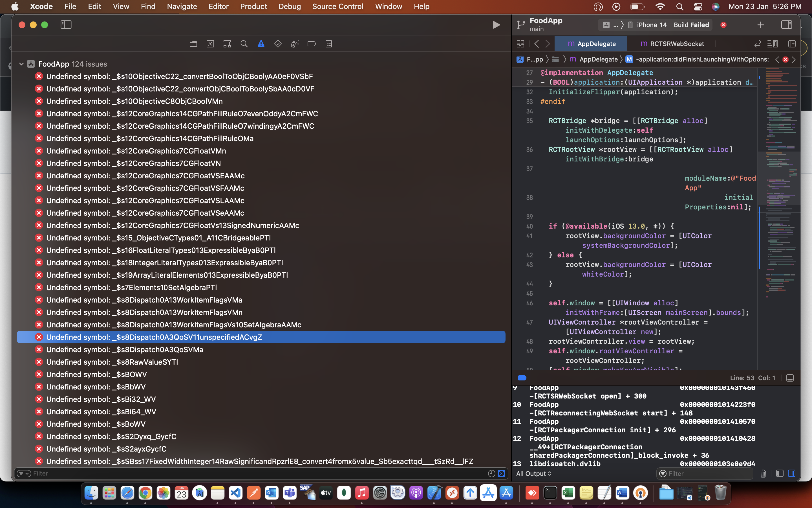Viewport: 812px width, 508px height.
Task: Jump to next issue arrow
Action: click(x=794, y=60)
